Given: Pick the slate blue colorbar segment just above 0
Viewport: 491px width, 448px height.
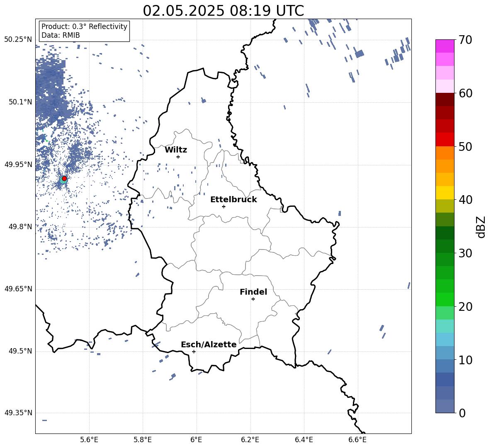Looking at the screenshot, I should (445, 406).
